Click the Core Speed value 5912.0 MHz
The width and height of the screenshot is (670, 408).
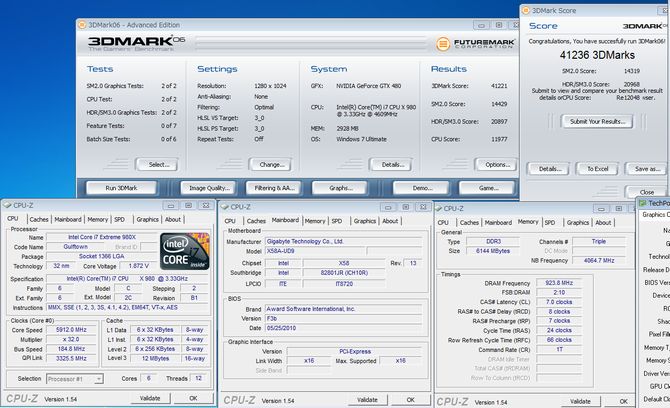71,330
